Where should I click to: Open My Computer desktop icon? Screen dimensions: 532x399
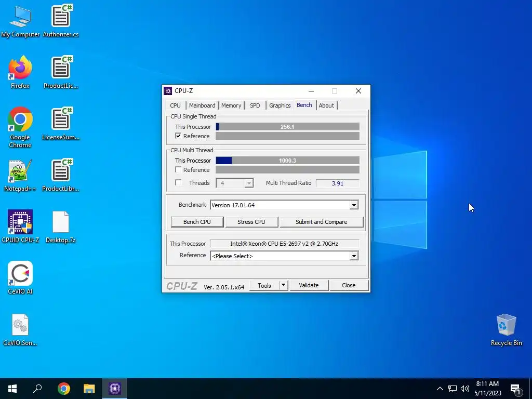pyautogui.click(x=20, y=21)
